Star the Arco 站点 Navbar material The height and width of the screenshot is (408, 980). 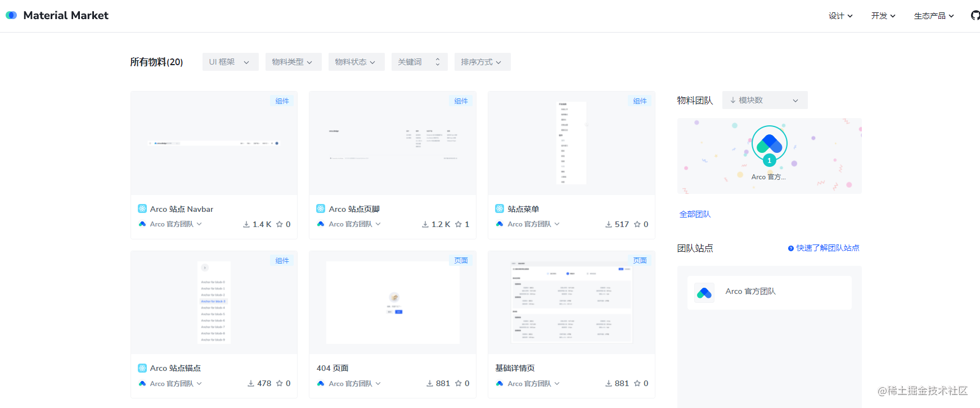pos(280,224)
